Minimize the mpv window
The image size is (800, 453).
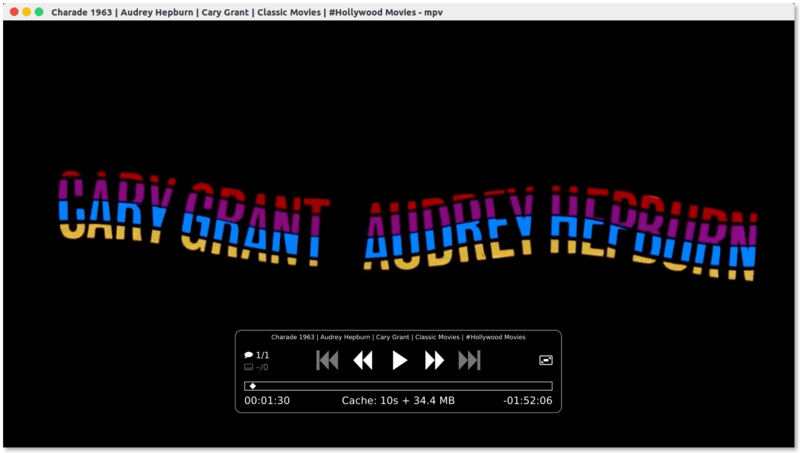27,11
